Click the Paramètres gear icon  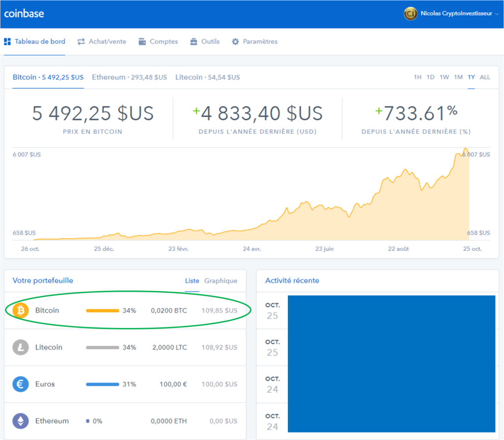click(235, 41)
